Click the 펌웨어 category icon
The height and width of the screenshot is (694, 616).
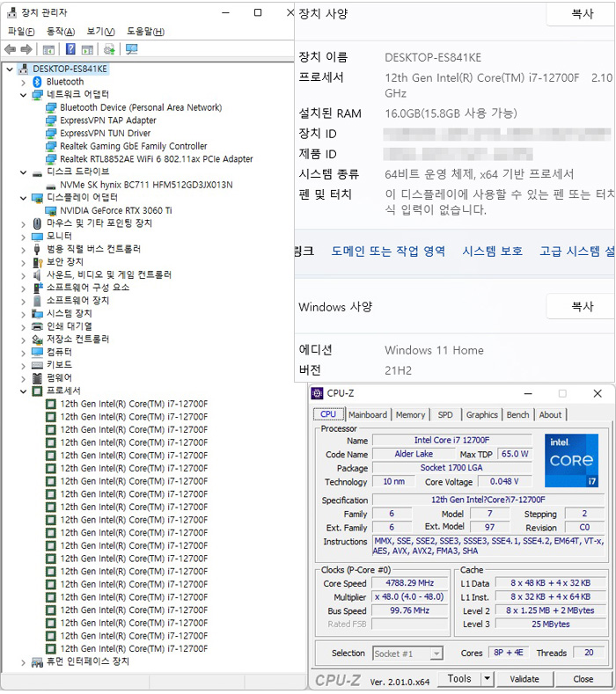click(37, 378)
